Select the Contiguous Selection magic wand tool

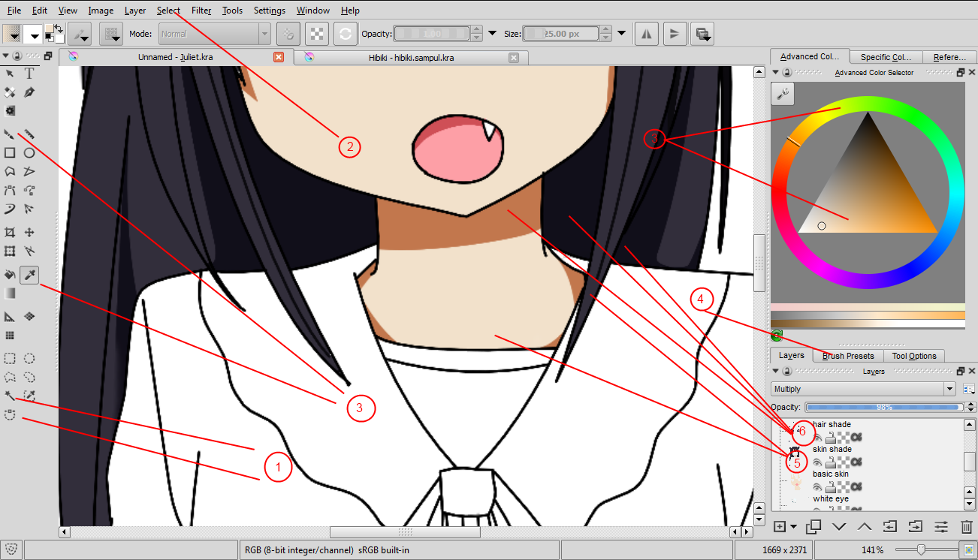10,396
